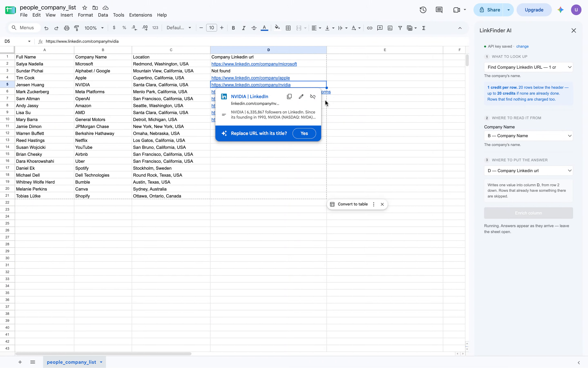The width and height of the screenshot is (588, 368).
Task: Remove the NVIDIA link
Action: 313,97
